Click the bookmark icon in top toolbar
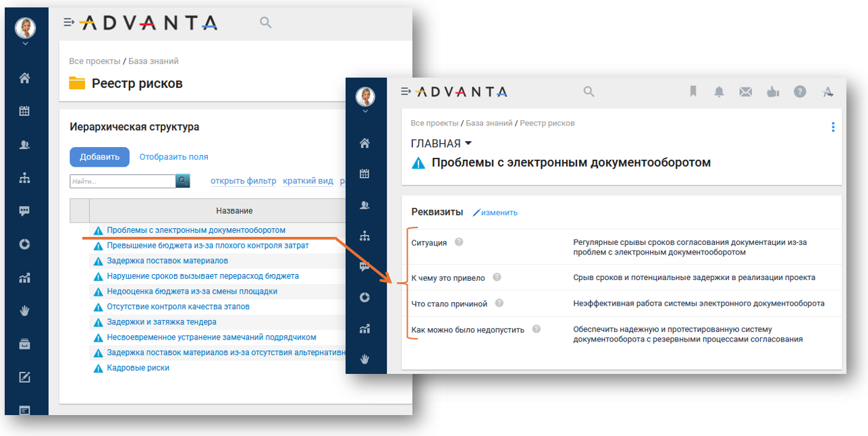The image size is (868, 436). 693,92
